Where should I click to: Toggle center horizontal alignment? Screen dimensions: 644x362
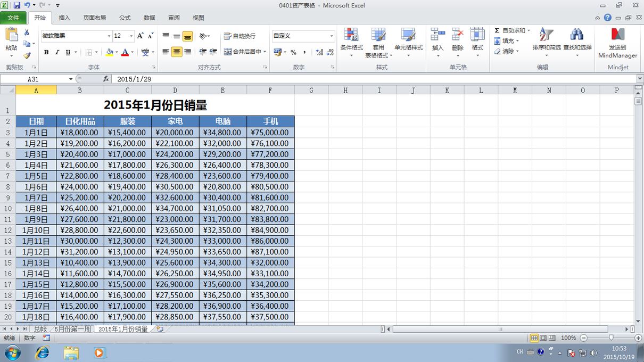[x=177, y=52]
